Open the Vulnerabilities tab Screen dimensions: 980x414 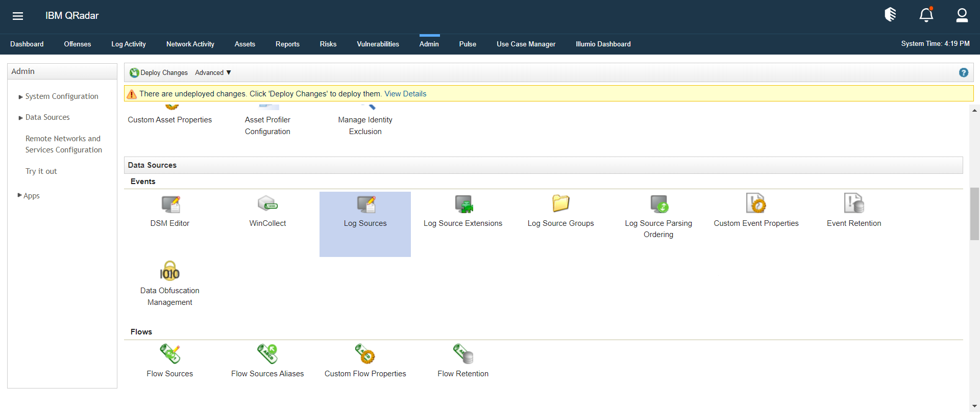pyautogui.click(x=378, y=44)
